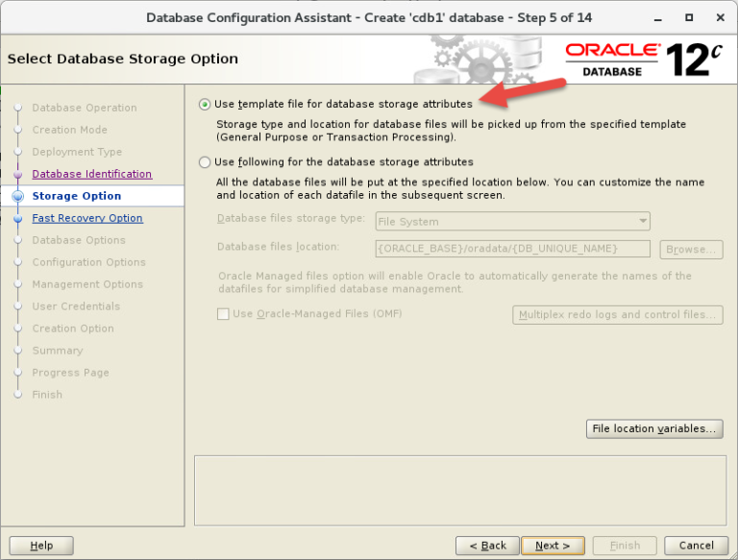This screenshot has height=560, width=738.
Task: Minimize the Database Configuration Assistant window
Action: (658, 18)
